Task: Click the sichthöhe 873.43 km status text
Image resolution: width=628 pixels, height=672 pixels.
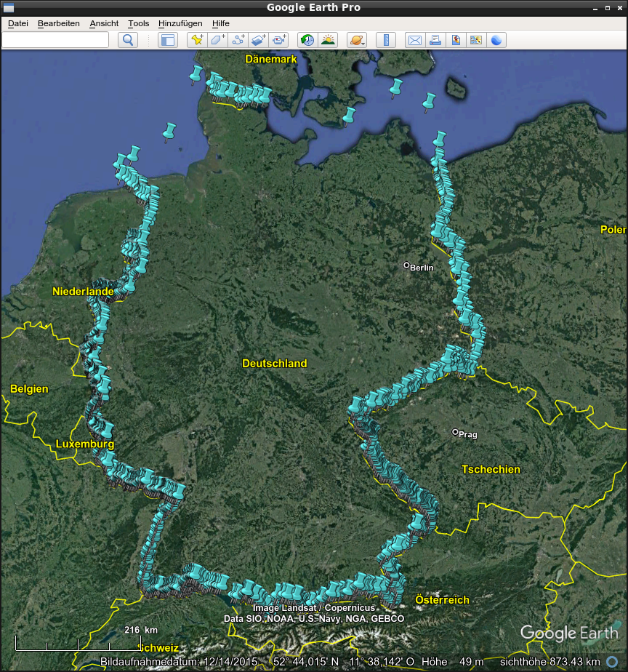Action: [x=550, y=662]
